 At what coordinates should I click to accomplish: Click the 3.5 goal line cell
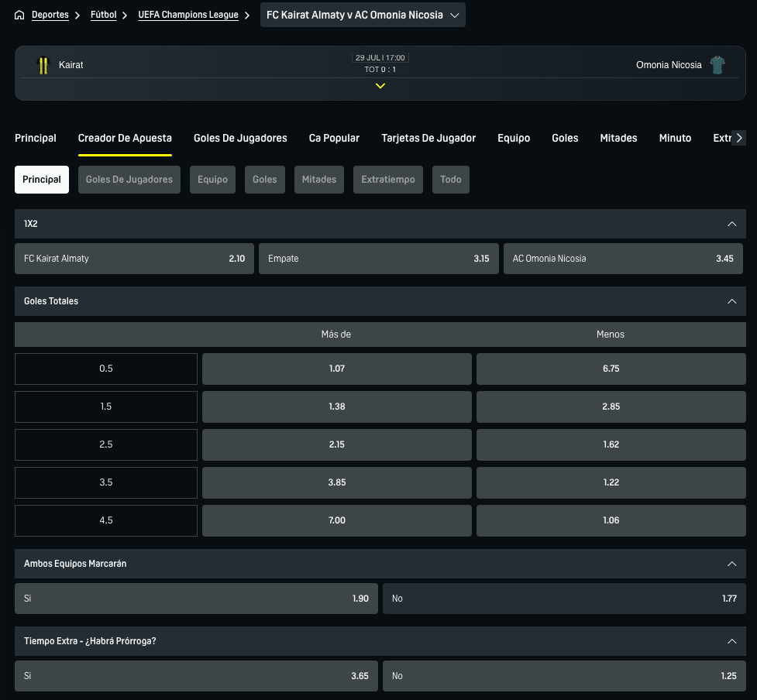tap(106, 482)
